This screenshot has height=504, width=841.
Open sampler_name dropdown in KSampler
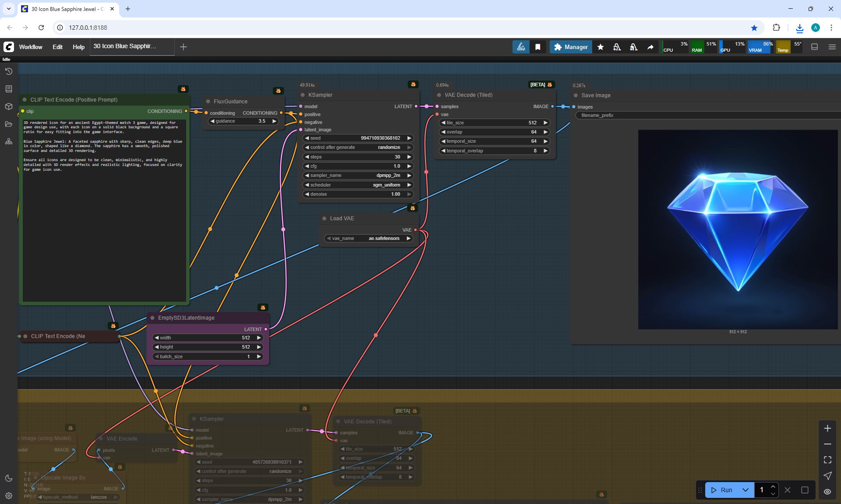pyautogui.click(x=358, y=175)
